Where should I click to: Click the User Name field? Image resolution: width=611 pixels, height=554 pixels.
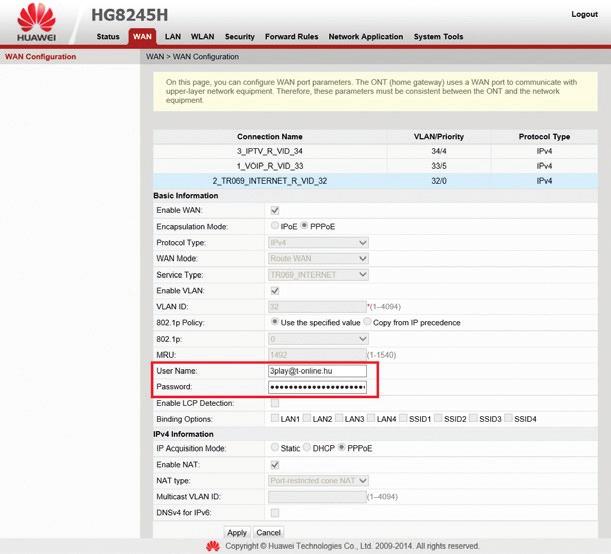[x=317, y=371]
